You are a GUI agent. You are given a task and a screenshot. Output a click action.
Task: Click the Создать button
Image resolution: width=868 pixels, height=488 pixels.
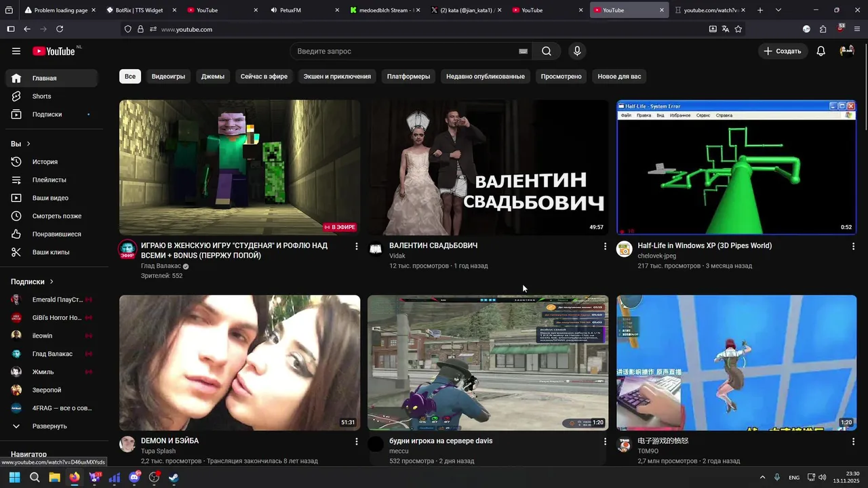pos(783,51)
